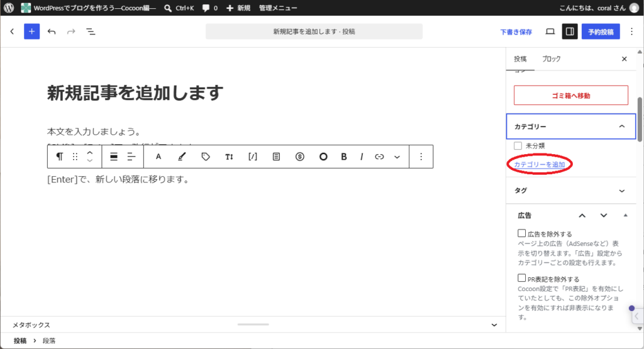Viewport: 644px width, 349px height.
Task: Click 新規 in the admin bar
Action: click(238, 8)
